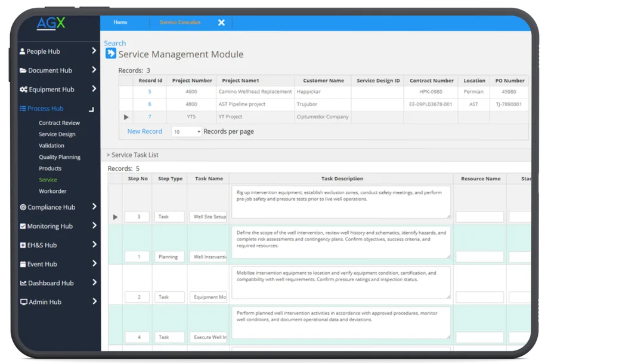Click the Rig up intervention equipment description box
This screenshot has height=363, width=644.
pyautogui.click(x=341, y=202)
